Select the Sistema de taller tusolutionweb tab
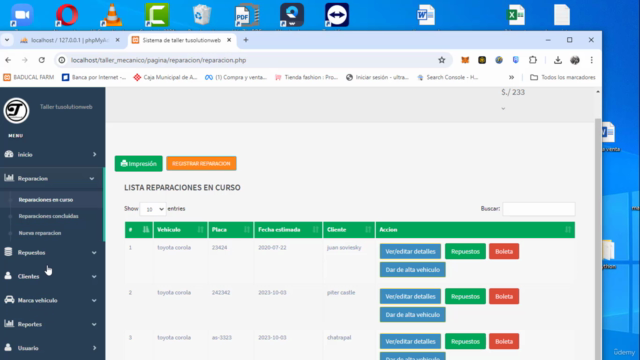 coord(181,40)
